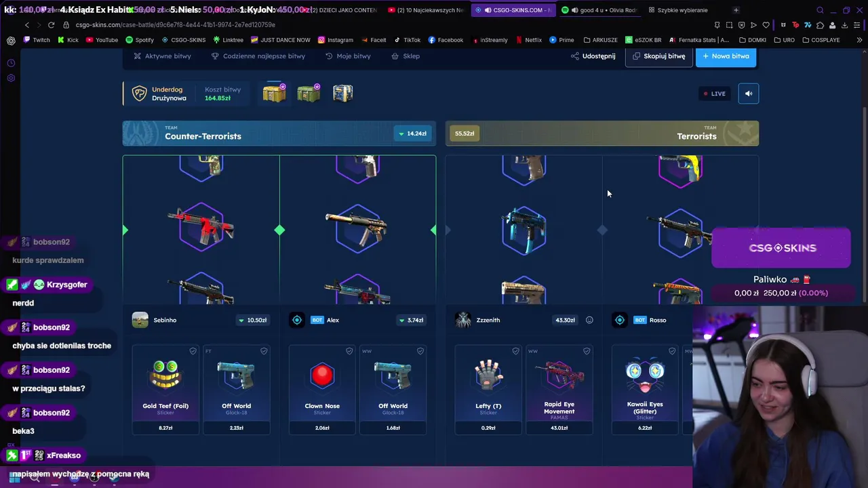Toggle shield icon on Clown Nose card
The width and height of the screenshot is (868, 488).
point(349,351)
